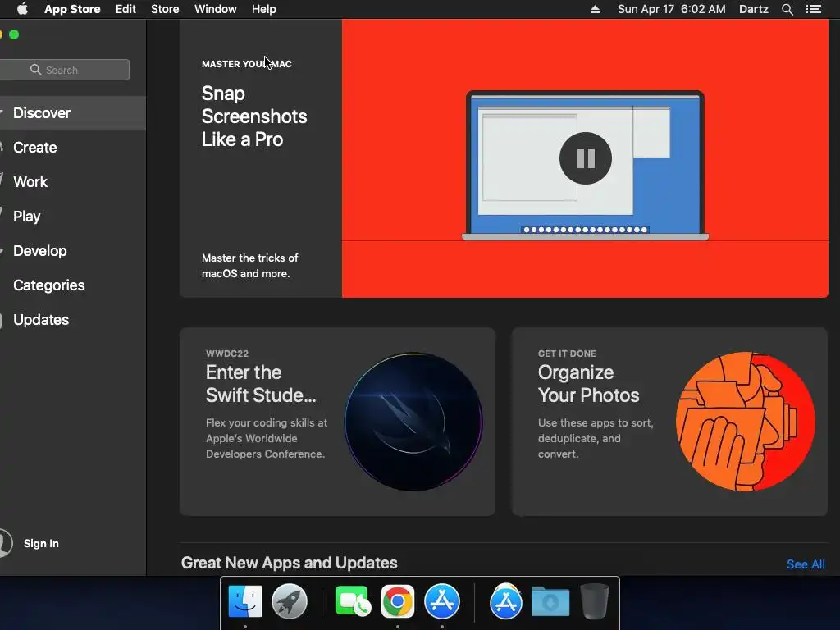This screenshot has height=630, width=840.
Task: Open the Organize Your Photos card
Action: coord(669,422)
